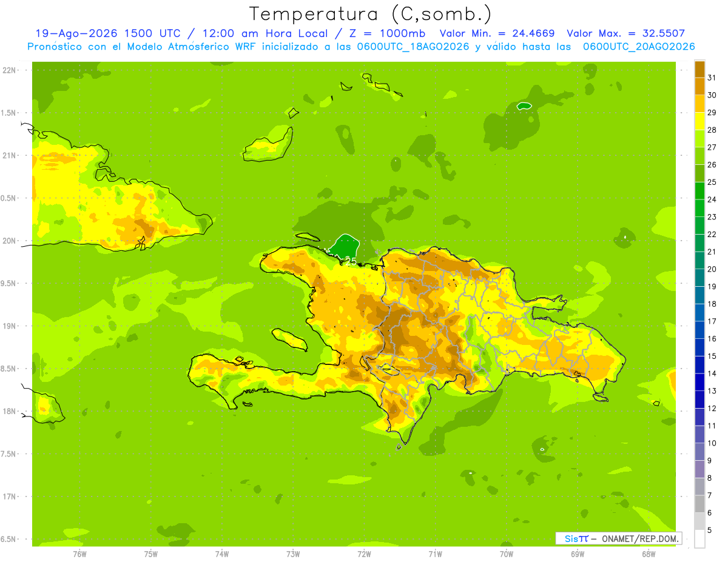Click the '25' contour label north of Haiti
This screenshot has width=728, height=562.
(x=350, y=261)
